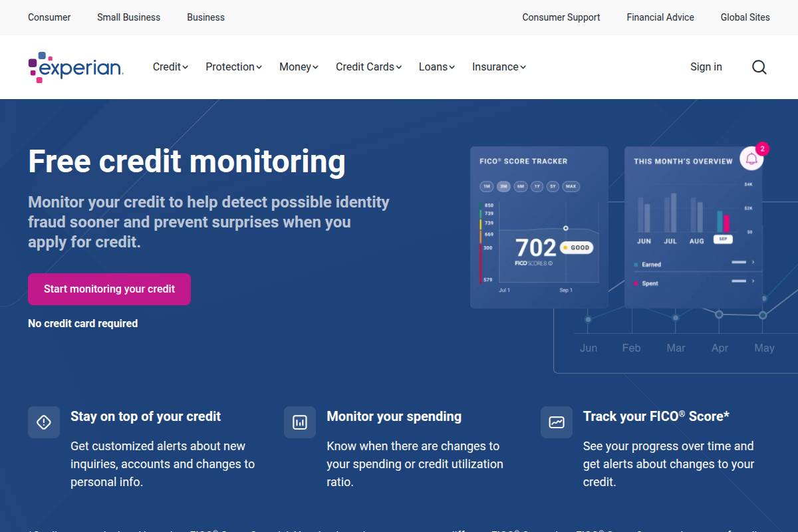The width and height of the screenshot is (798, 532).
Task: Click the spending bar-chart icon next to "Monitor your spending"
Action: pos(300,422)
